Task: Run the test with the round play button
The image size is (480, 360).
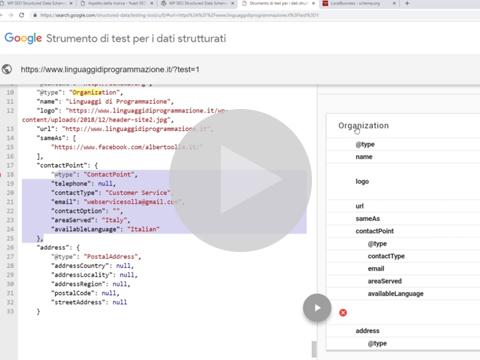Action: (x=317, y=308)
